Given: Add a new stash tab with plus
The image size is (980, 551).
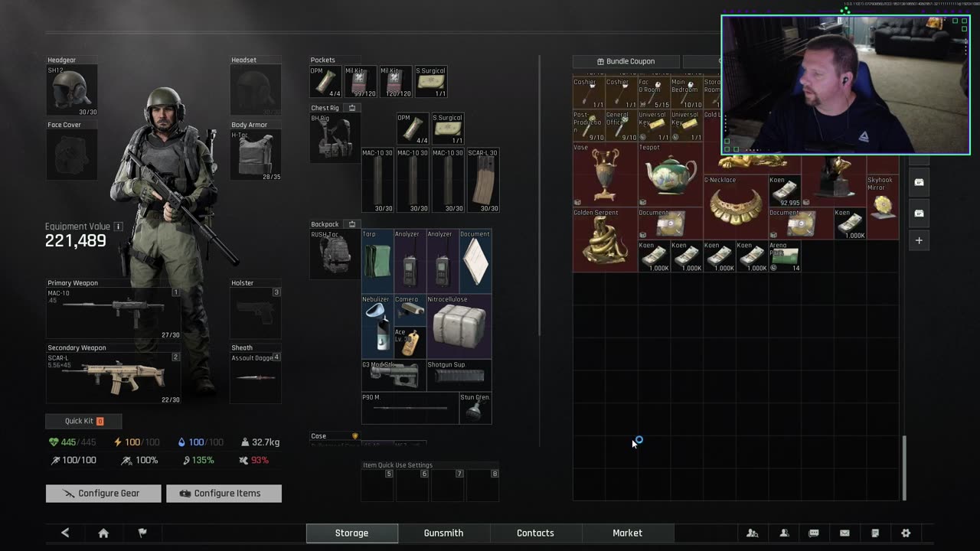Looking at the screenshot, I should 919,240.
